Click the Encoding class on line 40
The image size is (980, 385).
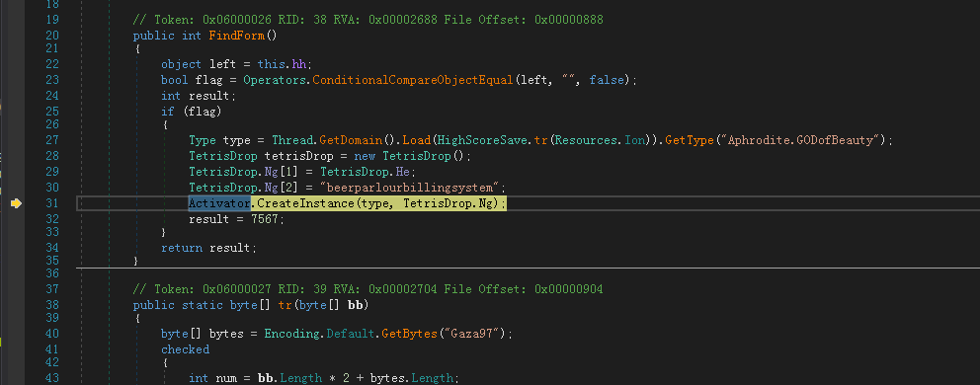click(x=291, y=334)
